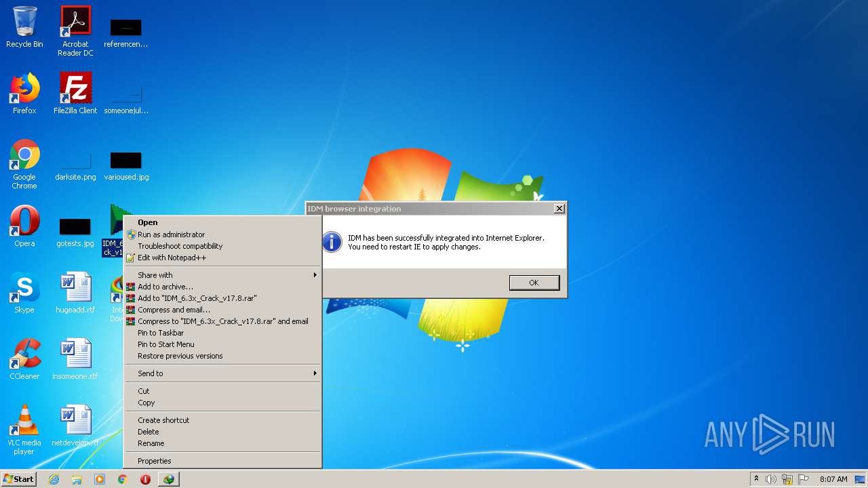Expand the Send to submenu
This screenshot has width=868, height=488.
point(222,373)
